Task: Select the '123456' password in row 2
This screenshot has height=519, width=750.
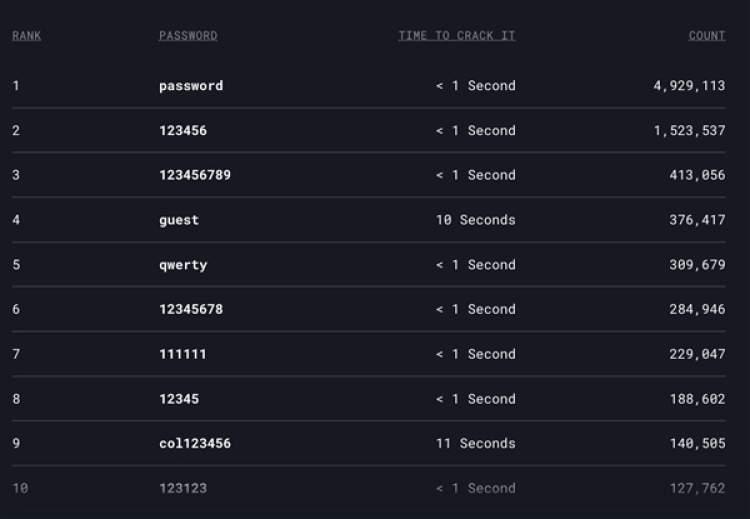Action: pos(183,131)
